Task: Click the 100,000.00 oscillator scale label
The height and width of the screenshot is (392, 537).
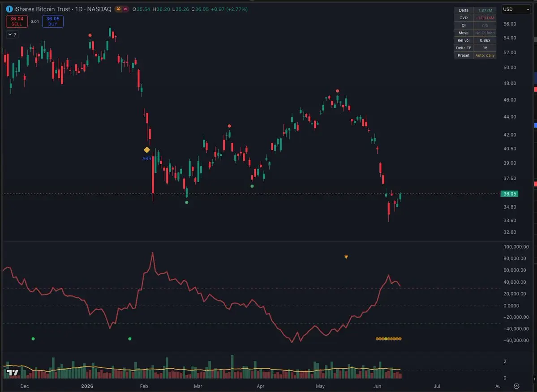Action: pos(516,247)
